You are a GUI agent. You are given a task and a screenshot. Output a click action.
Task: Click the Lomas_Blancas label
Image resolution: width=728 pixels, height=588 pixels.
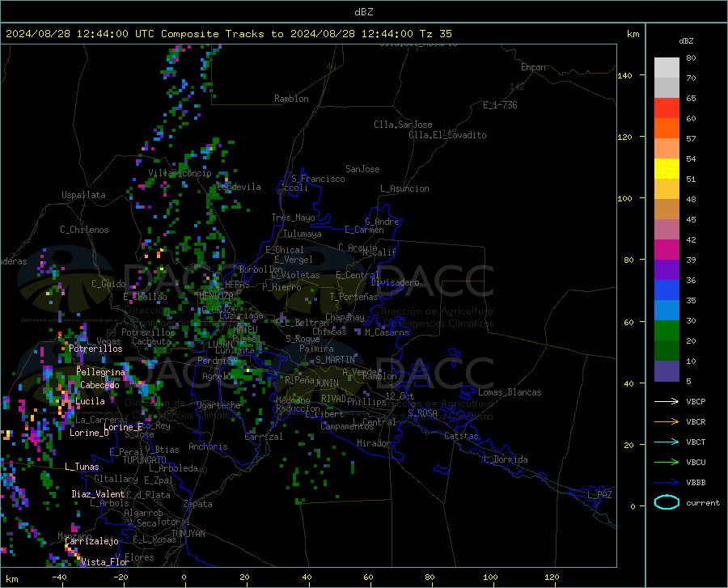[x=510, y=392]
